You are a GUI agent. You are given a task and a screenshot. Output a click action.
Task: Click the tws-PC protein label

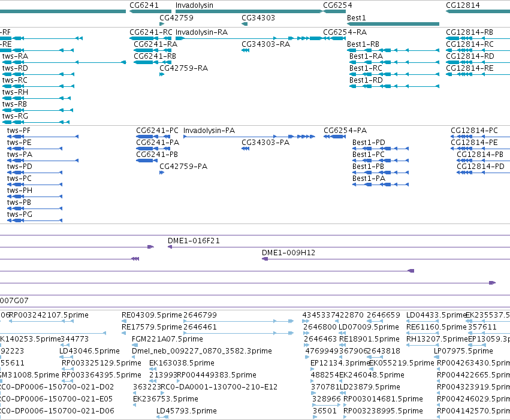pyautogui.click(x=19, y=179)
